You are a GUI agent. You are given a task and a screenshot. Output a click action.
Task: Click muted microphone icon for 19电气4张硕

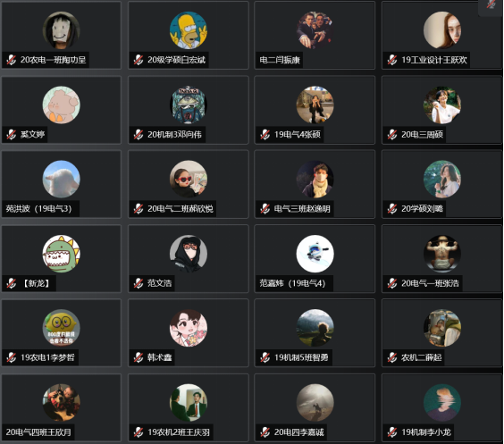(265, 134)
